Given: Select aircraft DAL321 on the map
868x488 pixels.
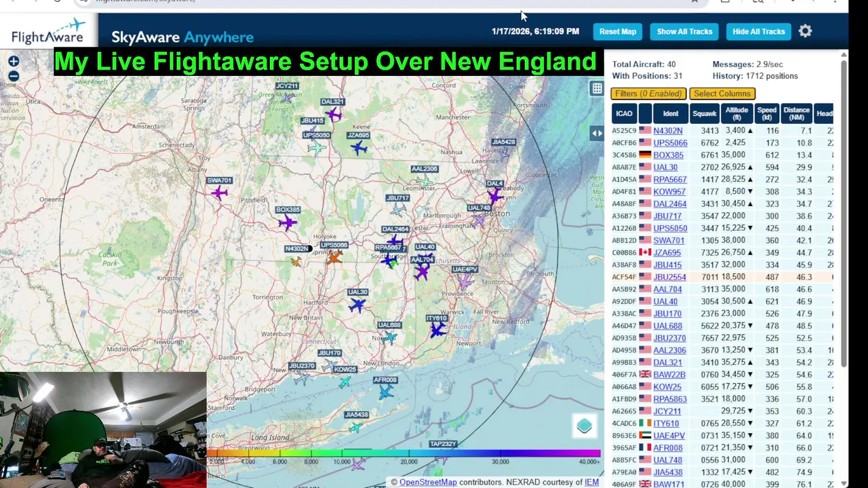Looking at the screenshot, I should tap(333, 115).
